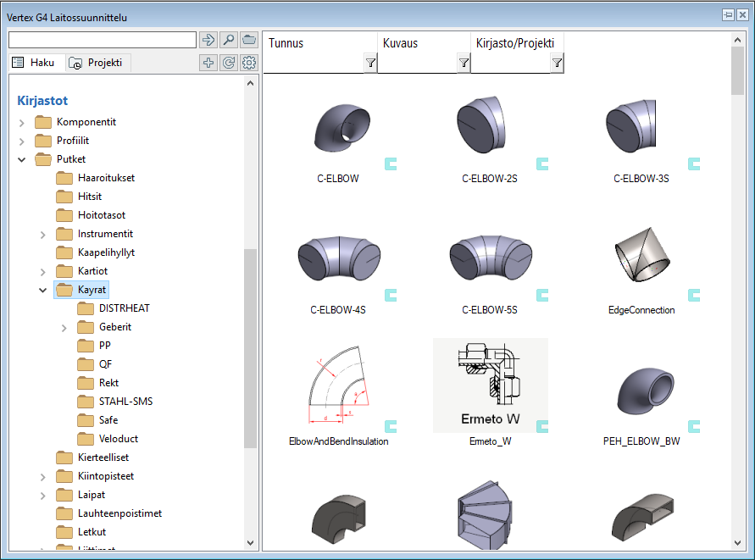755x560 pixels.
Task: Select the Ermeto_W component thumbnail
Action: pos(490,385)
